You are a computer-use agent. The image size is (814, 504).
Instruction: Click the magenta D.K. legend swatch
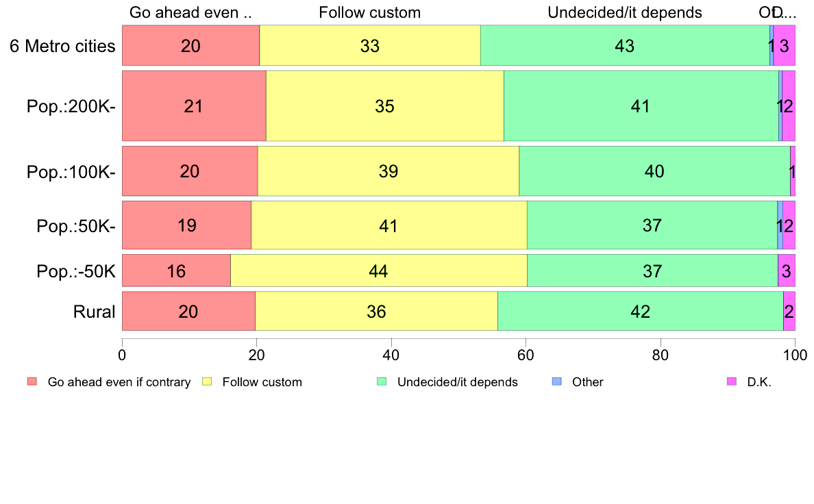tap(731, 381)
